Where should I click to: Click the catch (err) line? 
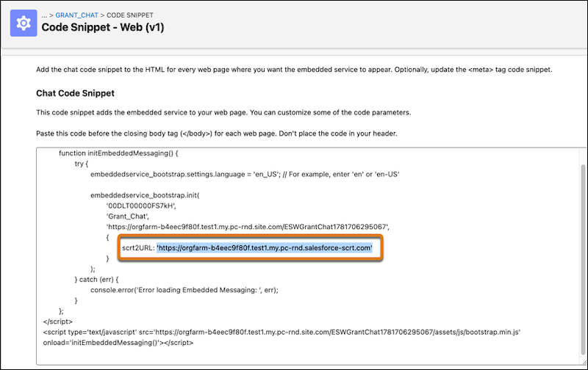[96, 280]
